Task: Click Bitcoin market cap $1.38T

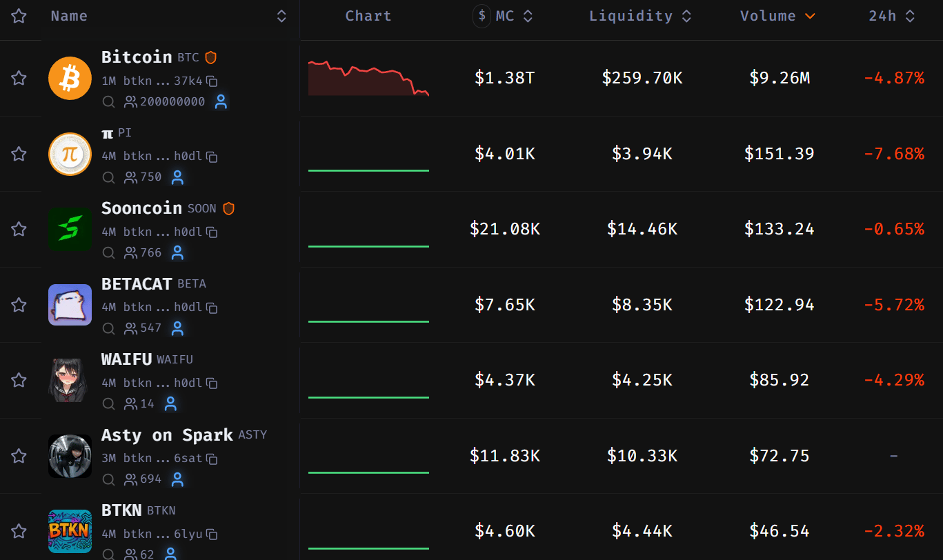Action: 505,78
